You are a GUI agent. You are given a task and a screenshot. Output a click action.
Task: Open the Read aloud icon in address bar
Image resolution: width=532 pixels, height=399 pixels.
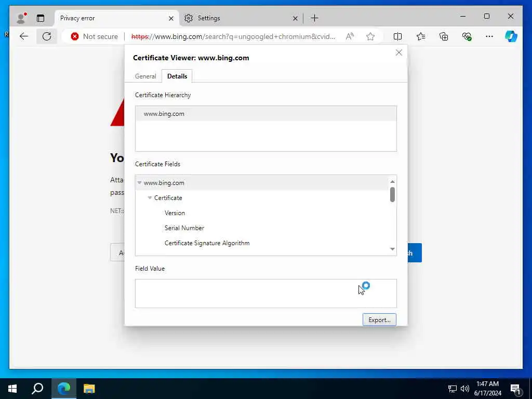point(350,36)
